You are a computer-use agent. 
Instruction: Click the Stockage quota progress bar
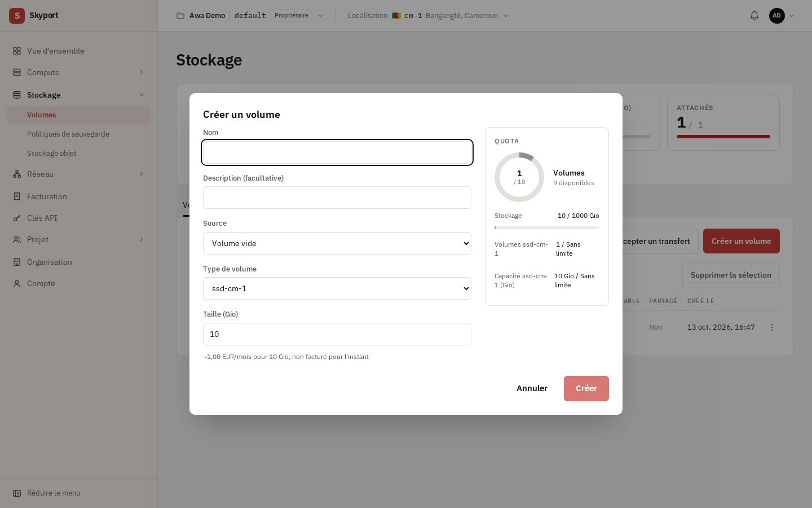547,227
